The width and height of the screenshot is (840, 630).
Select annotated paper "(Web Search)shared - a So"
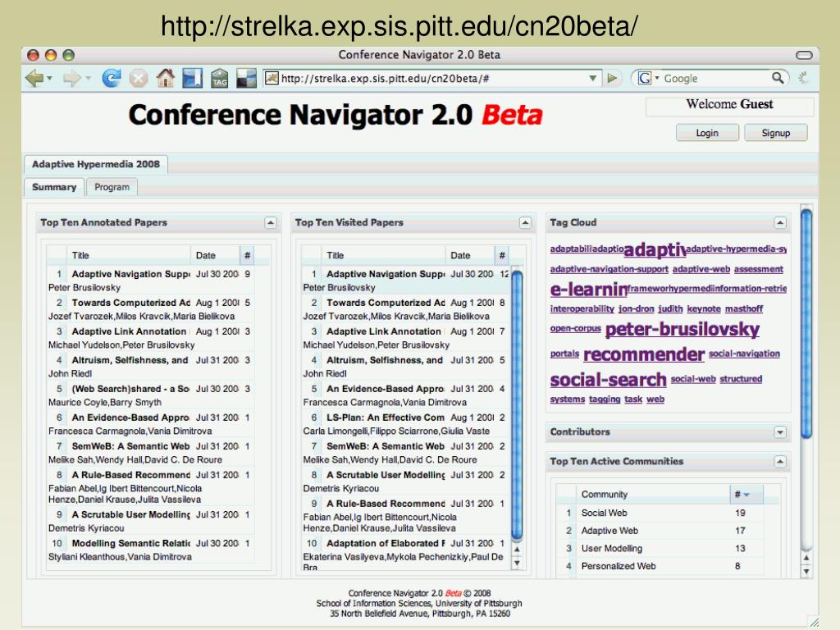(150, 395)
